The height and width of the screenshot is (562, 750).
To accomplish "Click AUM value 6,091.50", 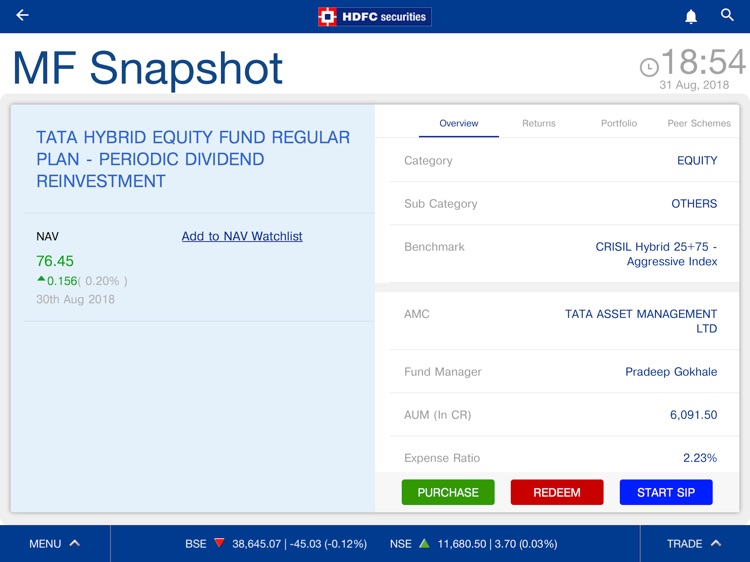I will coord(694,415).
